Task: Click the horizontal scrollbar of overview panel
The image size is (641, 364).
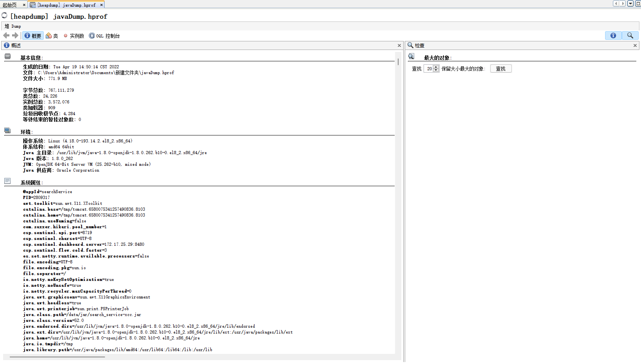Action: tap(57, 357)
